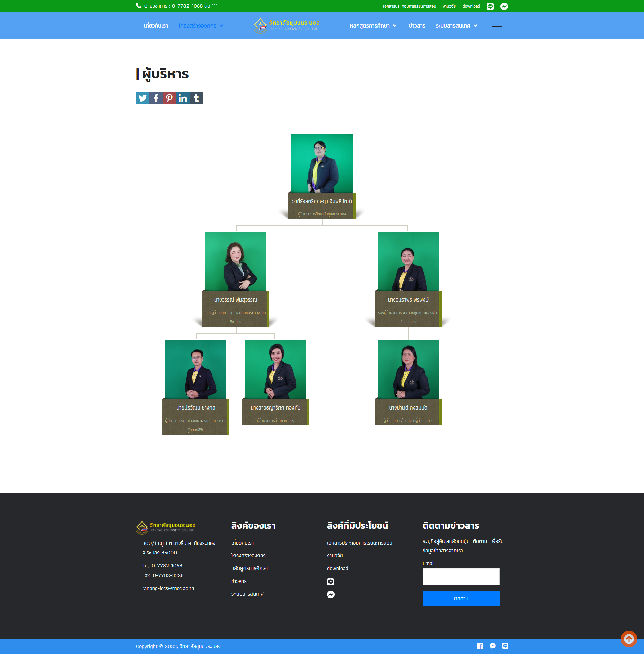Click scroll-to-top arrow button
The image size is (644, 654).
[629, 639]
